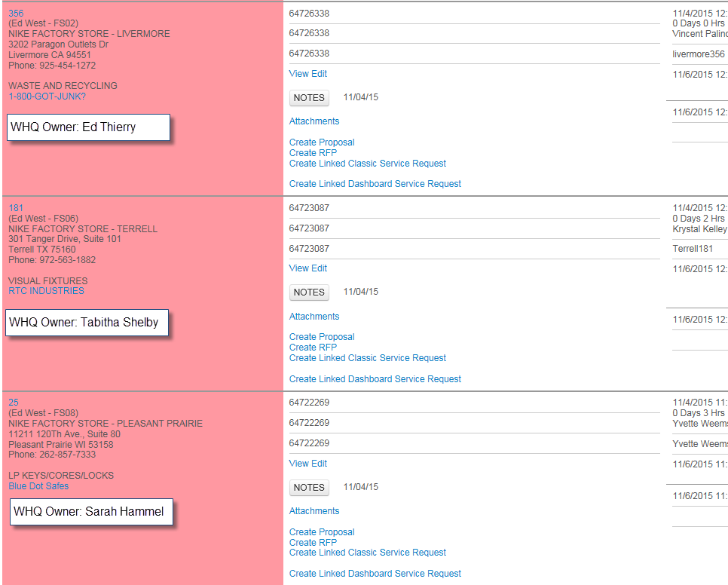Select address 11211 120Th Ave., Suite 80

(x=64, y=434)
